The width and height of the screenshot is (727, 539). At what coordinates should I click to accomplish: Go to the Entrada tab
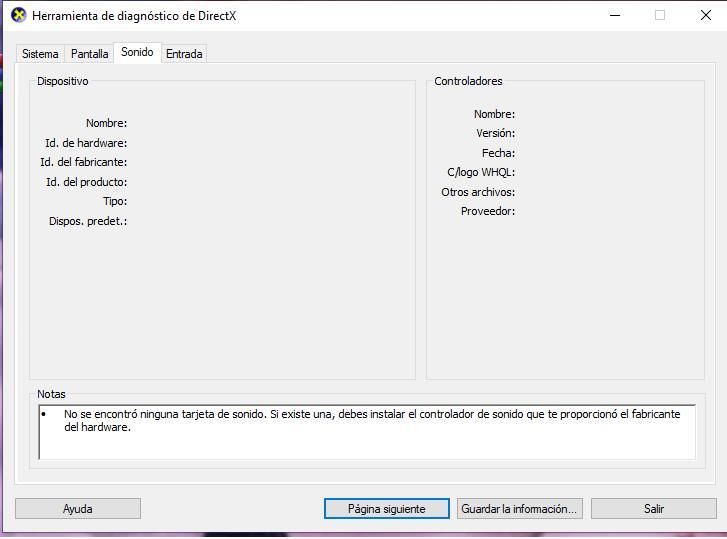pyautogui.click(x=184, y=54)
